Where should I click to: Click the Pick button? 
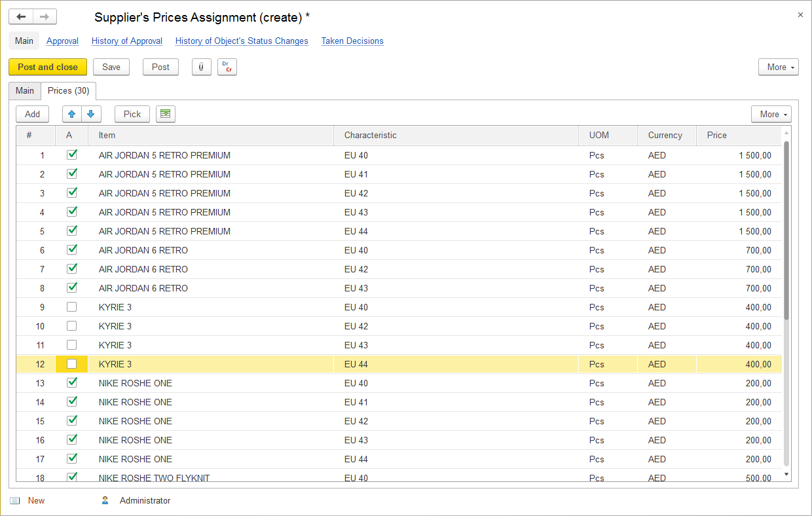[x=132, y=114]
